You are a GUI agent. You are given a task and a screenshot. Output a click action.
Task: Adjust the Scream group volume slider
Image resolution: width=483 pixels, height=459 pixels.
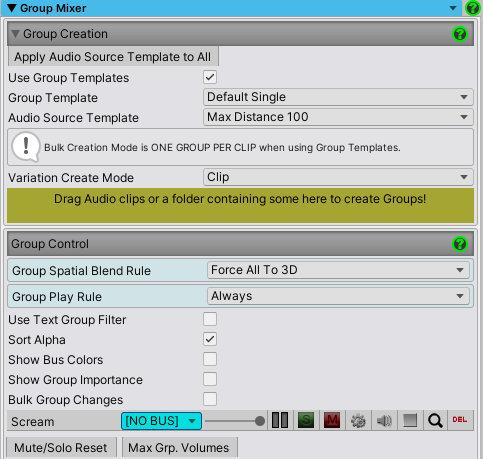235,421
